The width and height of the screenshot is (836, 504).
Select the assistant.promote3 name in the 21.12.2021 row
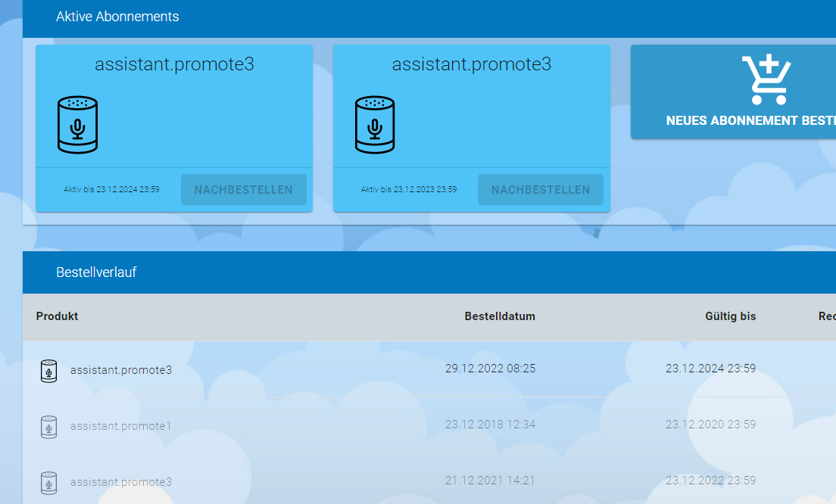(121, 482)
